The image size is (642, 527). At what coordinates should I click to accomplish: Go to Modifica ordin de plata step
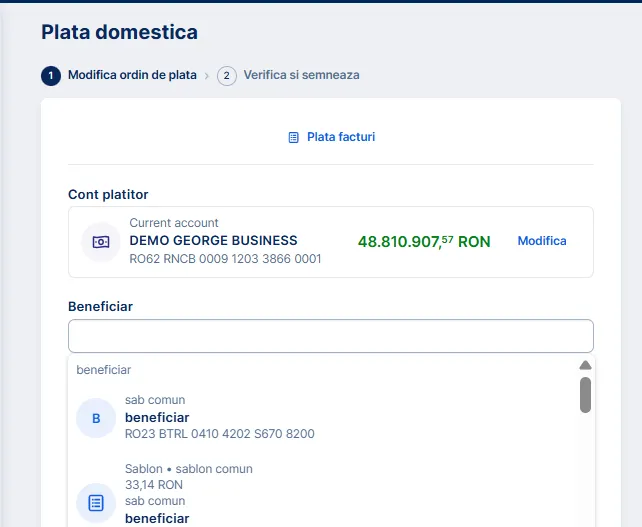click(132, 75)
